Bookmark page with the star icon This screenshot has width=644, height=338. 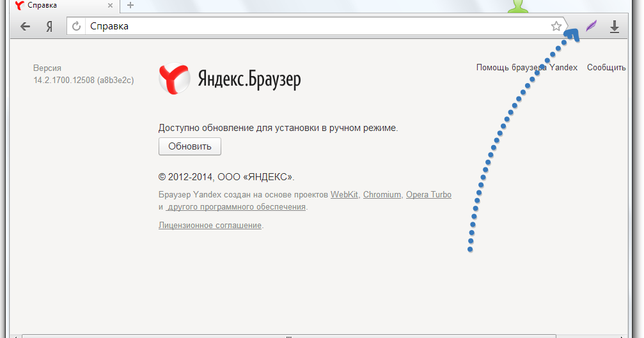(x=556, y=26)
